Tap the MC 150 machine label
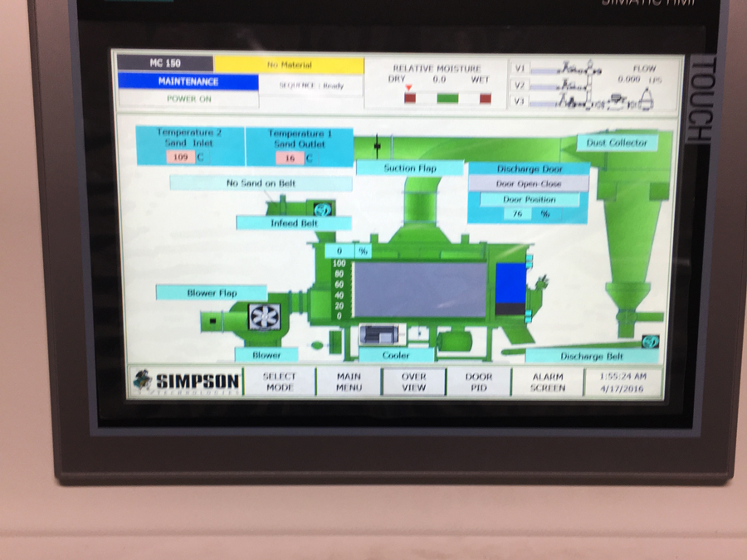The image size is (747, 560). [x=165, y=63]
